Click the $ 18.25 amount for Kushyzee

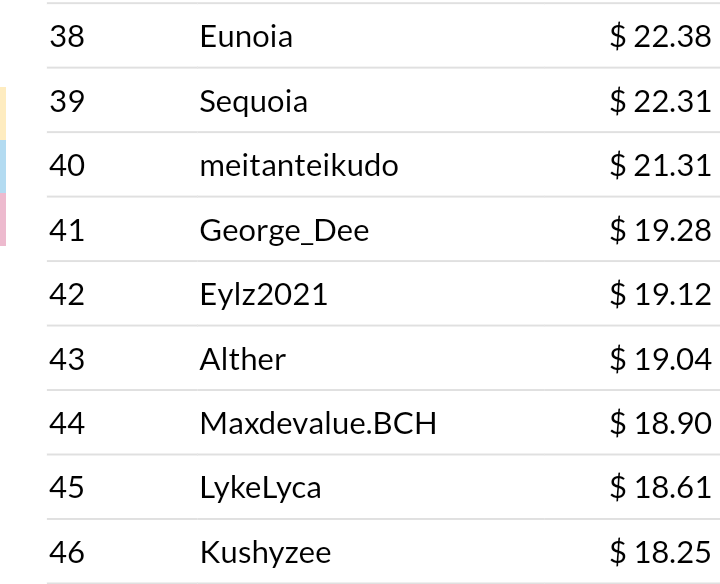point(661,552)
